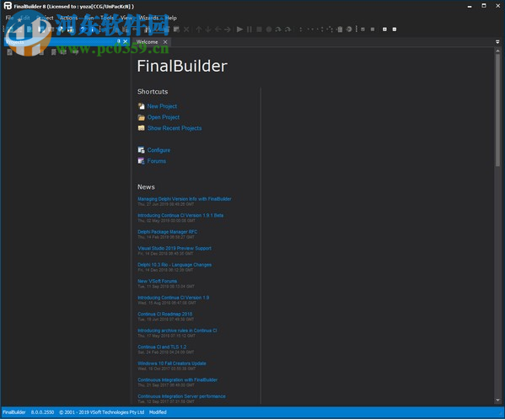The image size is (505, 420).
Task: Open news 'Managing Delphi Version Info with FinalBuilder'
Action: tap(185, 199)
